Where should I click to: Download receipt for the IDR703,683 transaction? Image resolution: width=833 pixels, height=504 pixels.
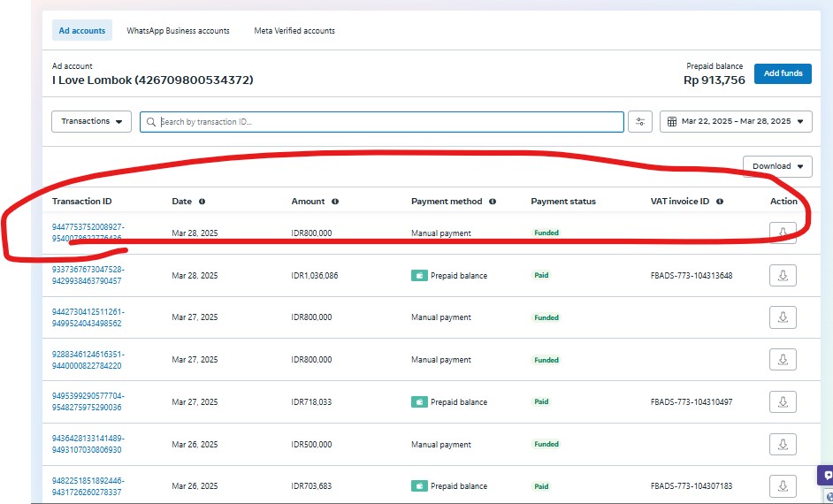click(x=783, y=486)
